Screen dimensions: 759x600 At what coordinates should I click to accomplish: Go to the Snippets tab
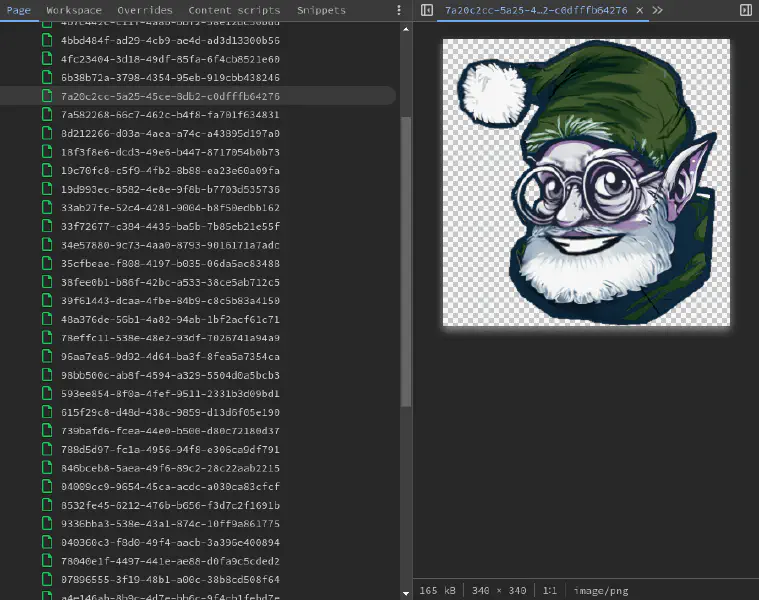coord(321,10)
